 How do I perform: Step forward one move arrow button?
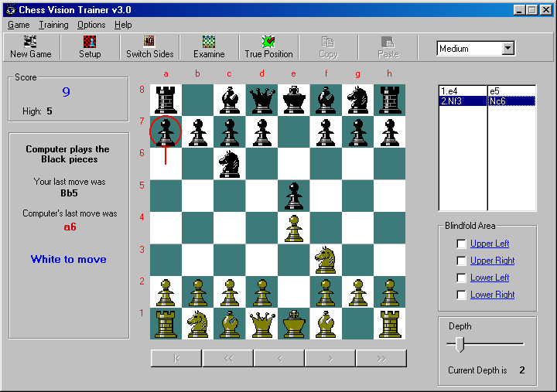[x=330, y=358]
